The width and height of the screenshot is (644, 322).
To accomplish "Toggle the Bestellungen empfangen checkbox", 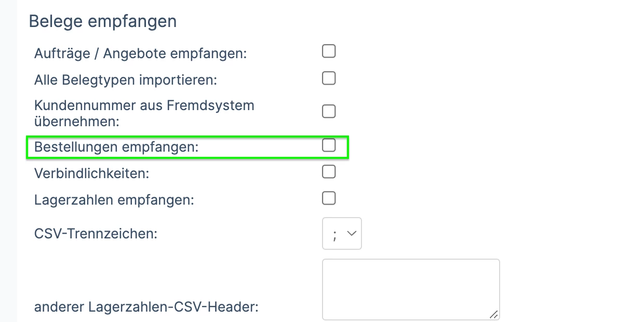I will click(329, 145).
